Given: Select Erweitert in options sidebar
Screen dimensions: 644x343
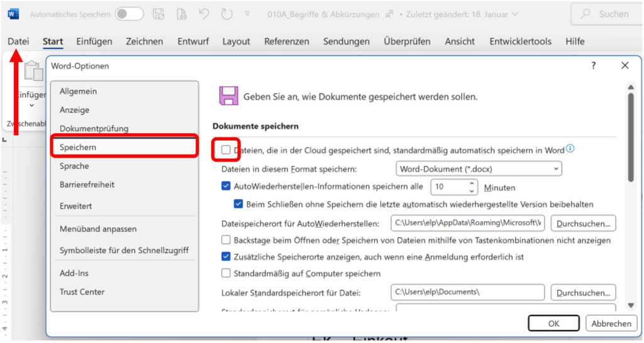Looking at the screenshot, I should pos(124,206).
